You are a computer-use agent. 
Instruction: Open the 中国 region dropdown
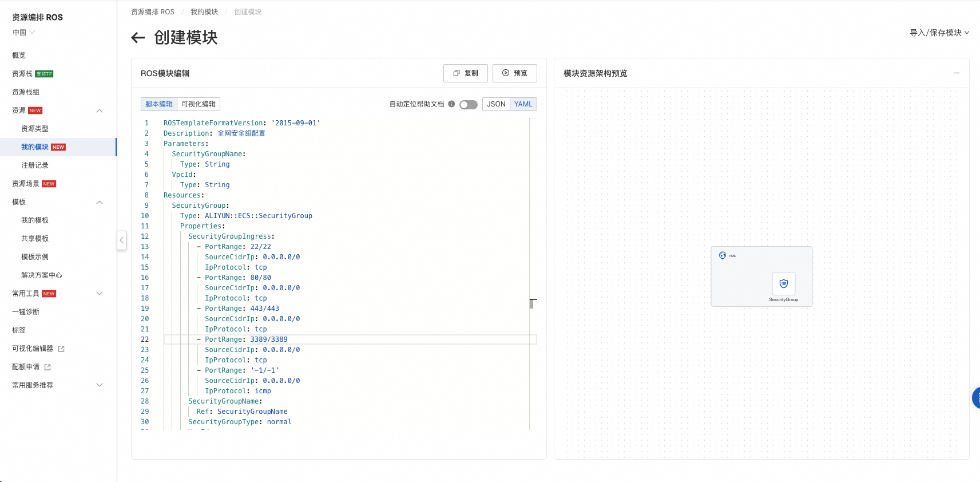[23, 33]
